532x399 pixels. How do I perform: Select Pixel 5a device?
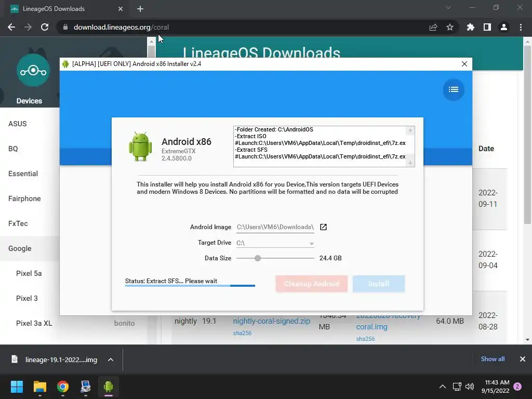(29, 273)
